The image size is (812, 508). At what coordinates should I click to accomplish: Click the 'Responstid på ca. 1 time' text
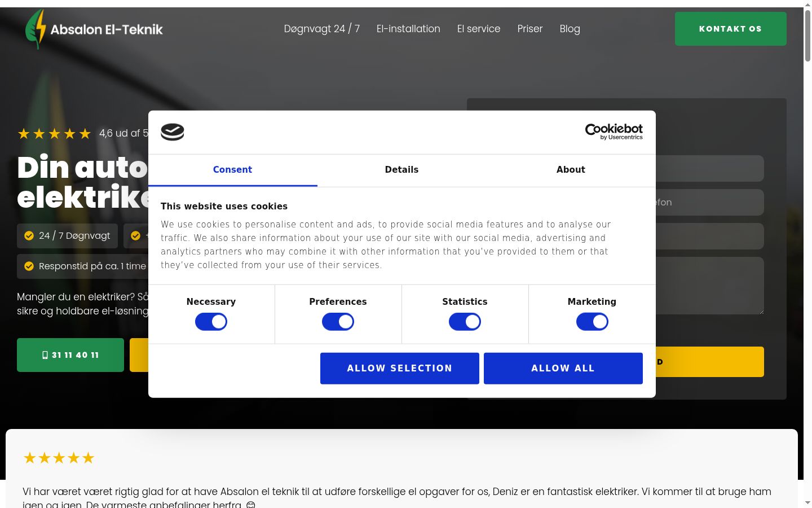click(92, 266)
